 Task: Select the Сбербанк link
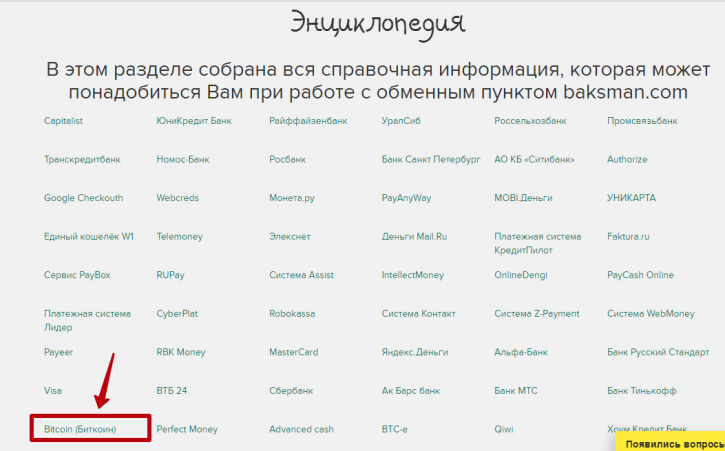[x=291, y=391]
